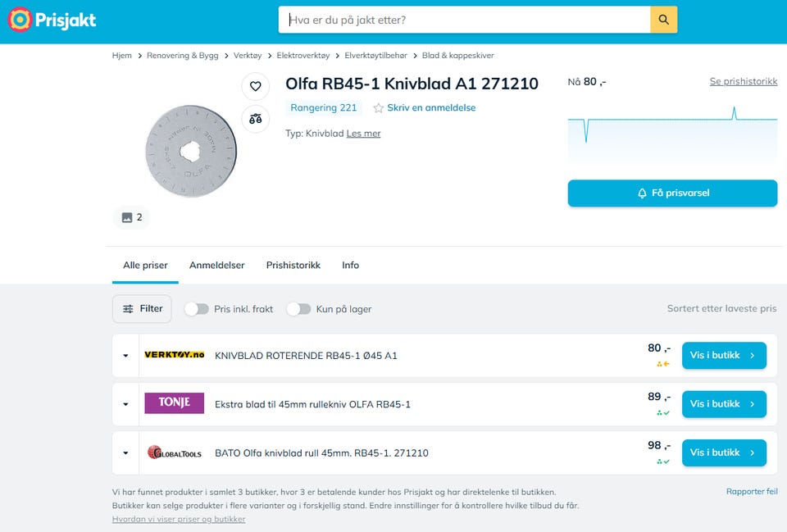The height and width of the screenshot is (532, 787).
Task: Go to Hjem breadcrumb
Action: [122, 55]
